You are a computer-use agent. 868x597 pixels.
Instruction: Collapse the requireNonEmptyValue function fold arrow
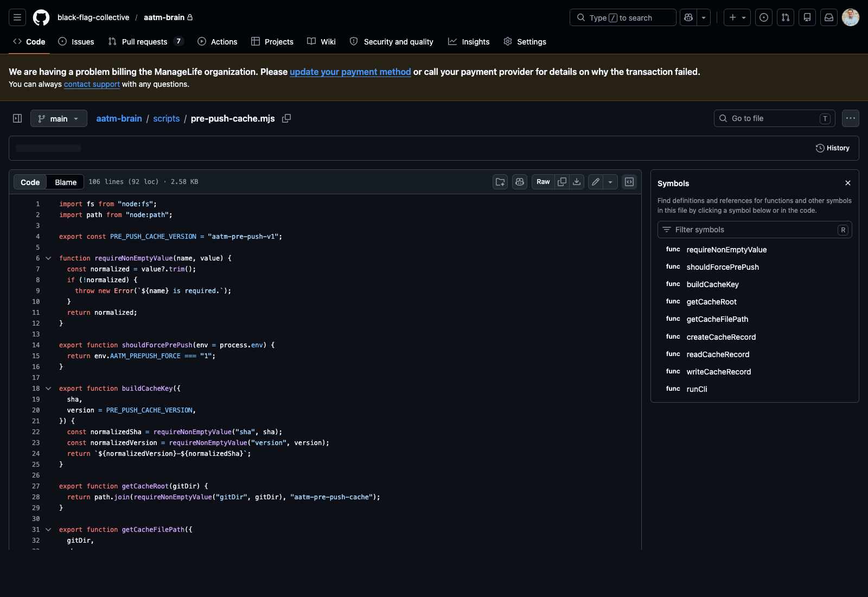click(x=48, y=258)
